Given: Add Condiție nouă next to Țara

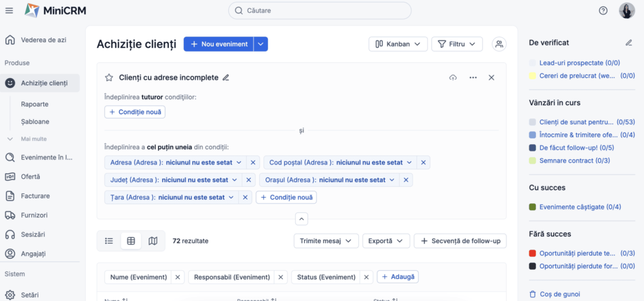Looking at the screenshot, I should (286, 197).
